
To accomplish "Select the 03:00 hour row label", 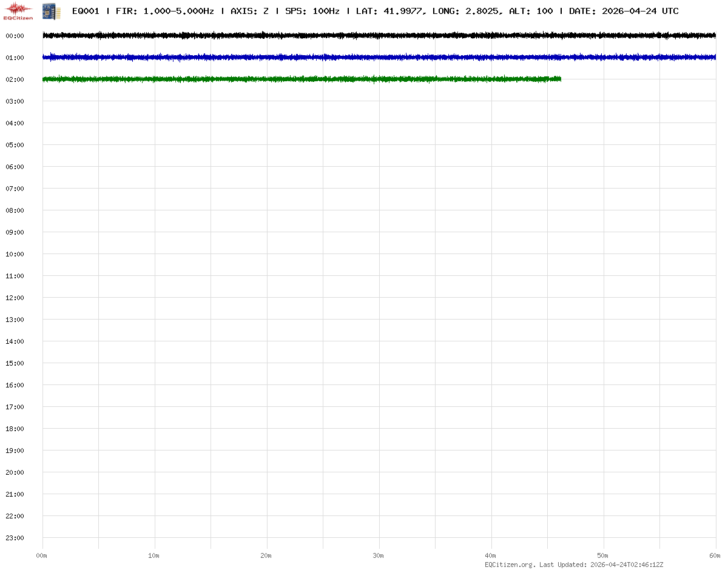I will (x=15, y=101).
